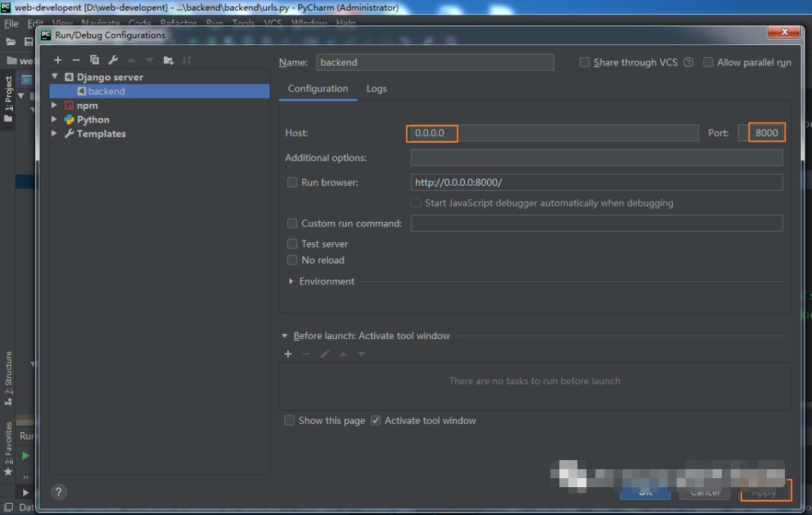
Task: Copy configuration icon in toolbar
Action: coord(94,60)
